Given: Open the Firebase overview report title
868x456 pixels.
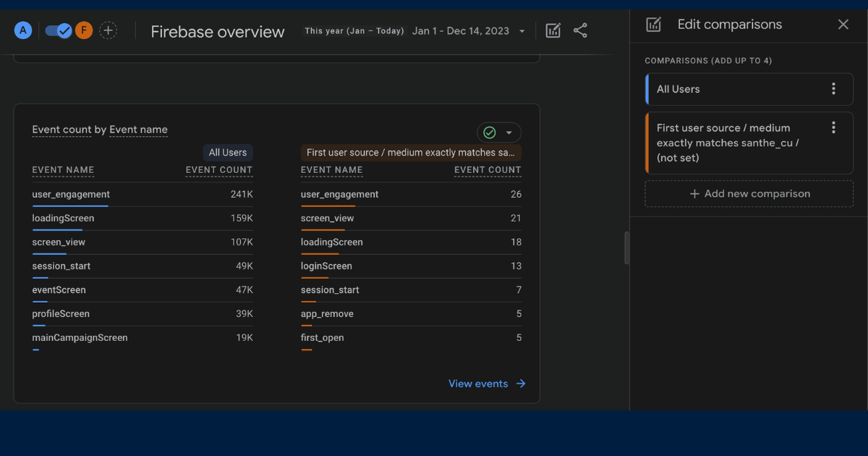Looking at the screenshot, I should pos(217,31).
